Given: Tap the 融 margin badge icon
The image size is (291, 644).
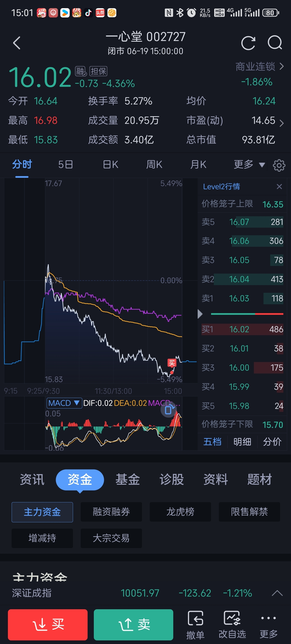Looking at the screenshot, I should click(81, 71).
